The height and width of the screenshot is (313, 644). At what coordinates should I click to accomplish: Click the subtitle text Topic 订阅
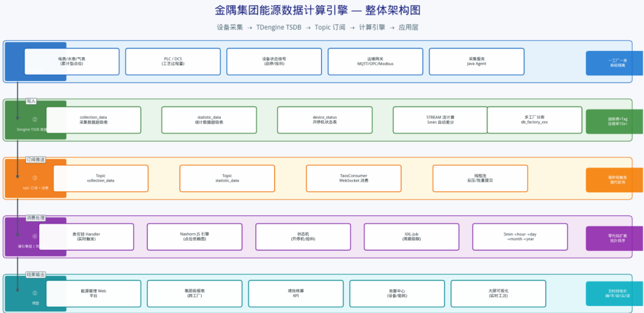(x=330, y=28)
